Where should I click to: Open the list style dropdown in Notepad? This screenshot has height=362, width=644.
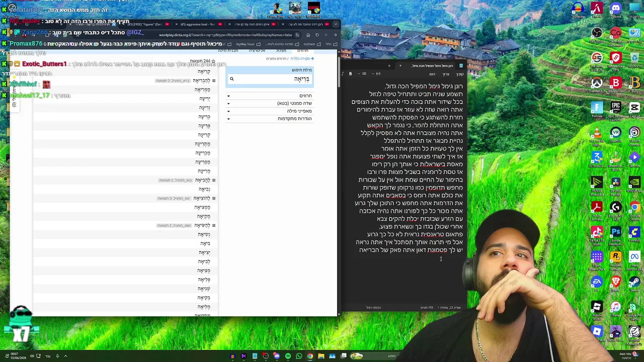click(x=362, y=74)
